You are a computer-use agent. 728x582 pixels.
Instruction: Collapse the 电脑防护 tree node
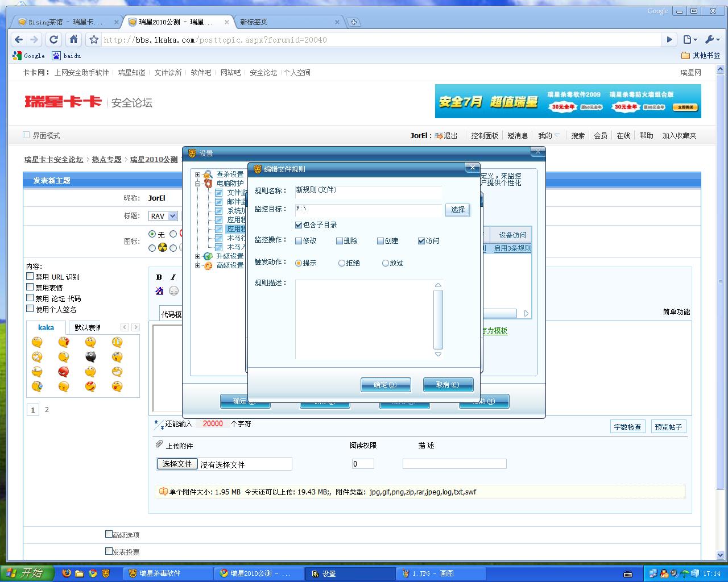(198, 184)
